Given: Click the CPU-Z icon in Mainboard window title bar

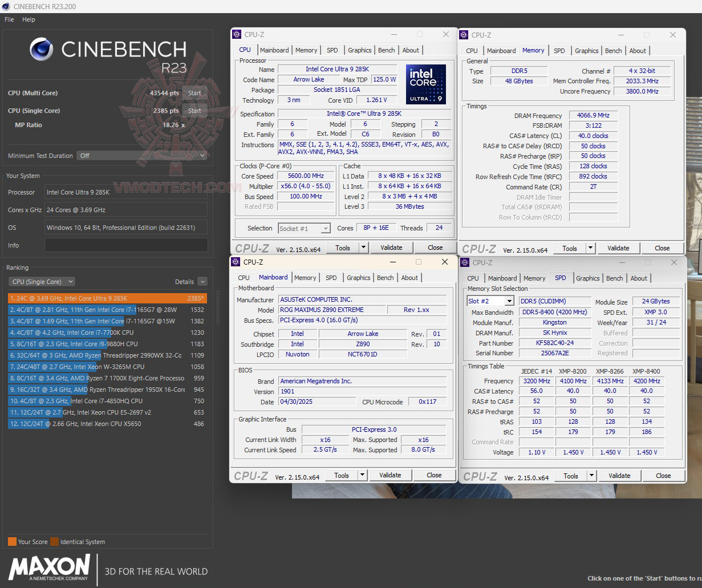Looking at the screenshot, I should (x=236, y=262).
